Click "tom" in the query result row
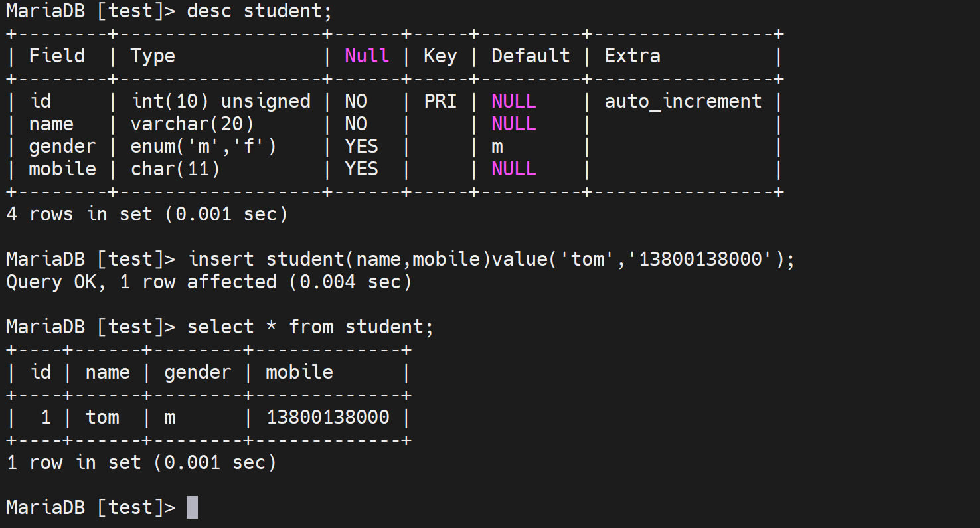This screenshot has width=980, height=528. (102, 417)
